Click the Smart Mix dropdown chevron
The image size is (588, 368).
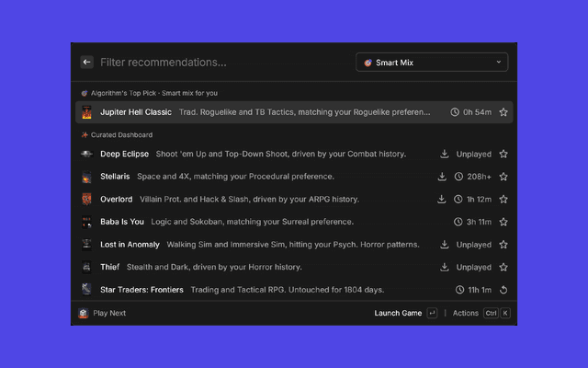click(x=498, y=62)
